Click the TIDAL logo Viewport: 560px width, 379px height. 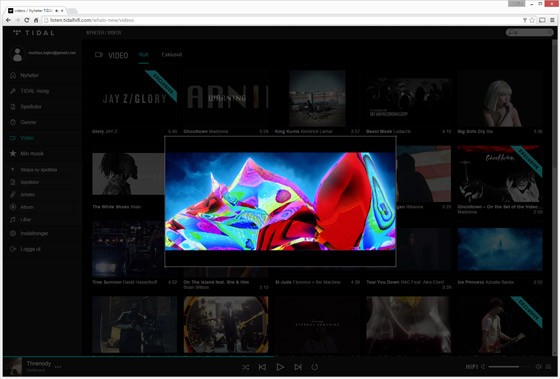tap(34, 33)
